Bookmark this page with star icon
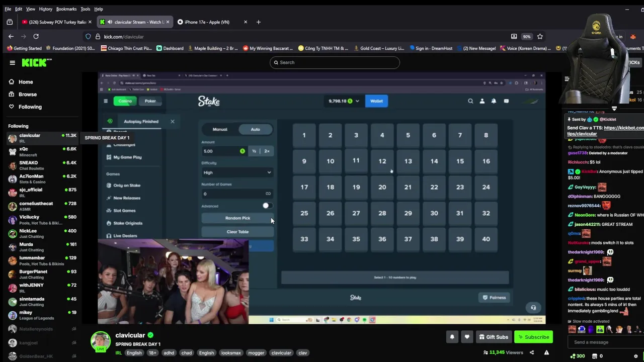 540,36
